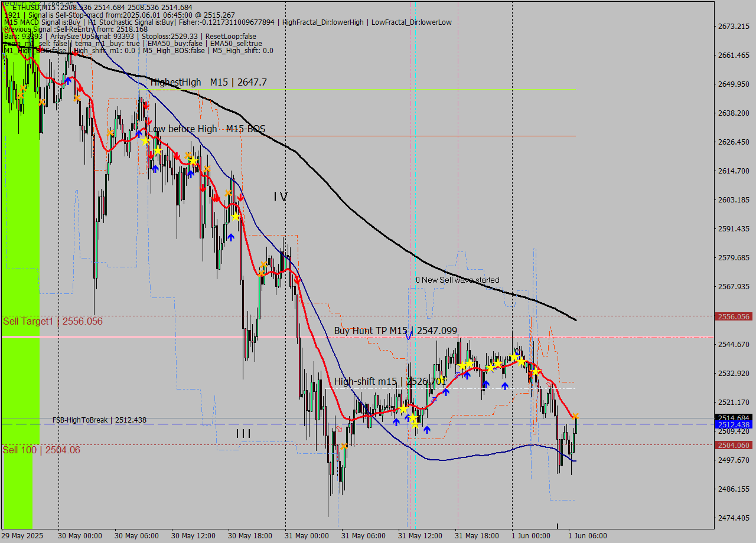Click the "Low before High M15-BOS" label
The image size is (756, 543).
pos(206,129)
